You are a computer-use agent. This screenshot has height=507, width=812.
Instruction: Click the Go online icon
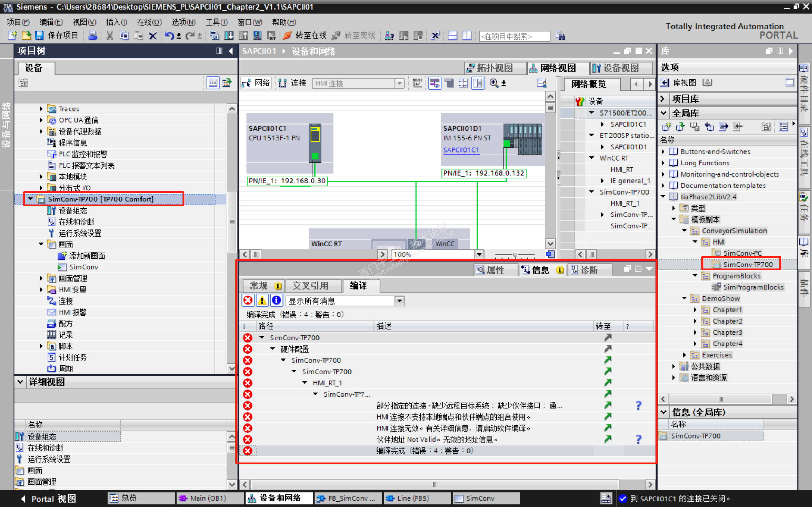coord(287,35)
